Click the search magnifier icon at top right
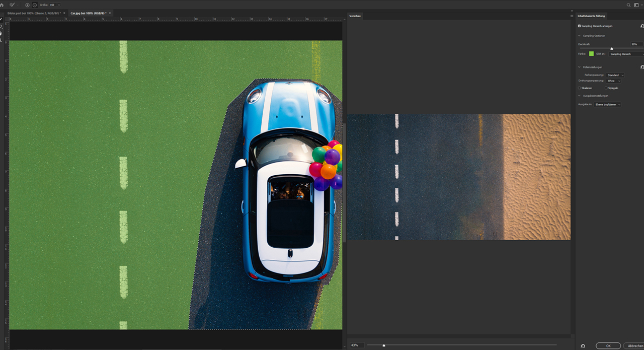644x350 pixels. (x=628, y=5)
